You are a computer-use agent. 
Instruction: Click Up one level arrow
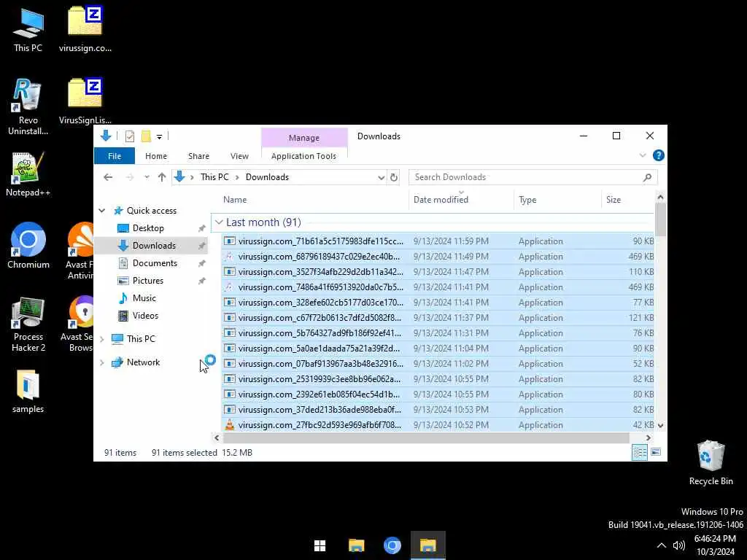pos(162,177)
